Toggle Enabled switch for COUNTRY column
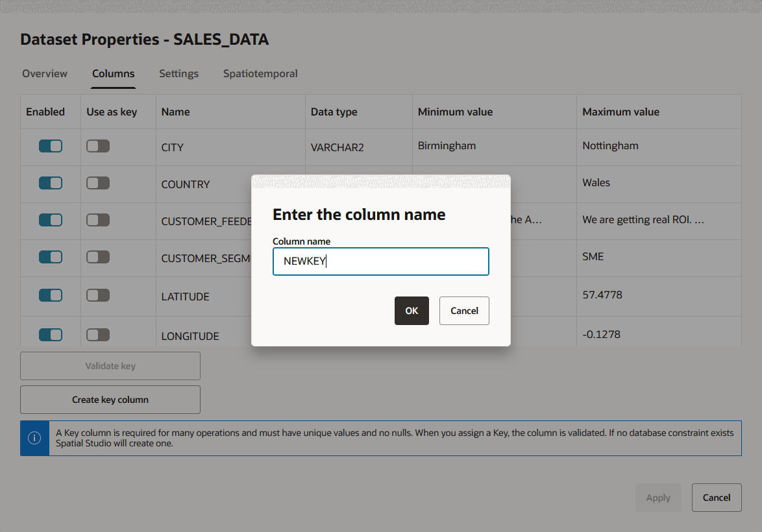 (x=51, y=183)
